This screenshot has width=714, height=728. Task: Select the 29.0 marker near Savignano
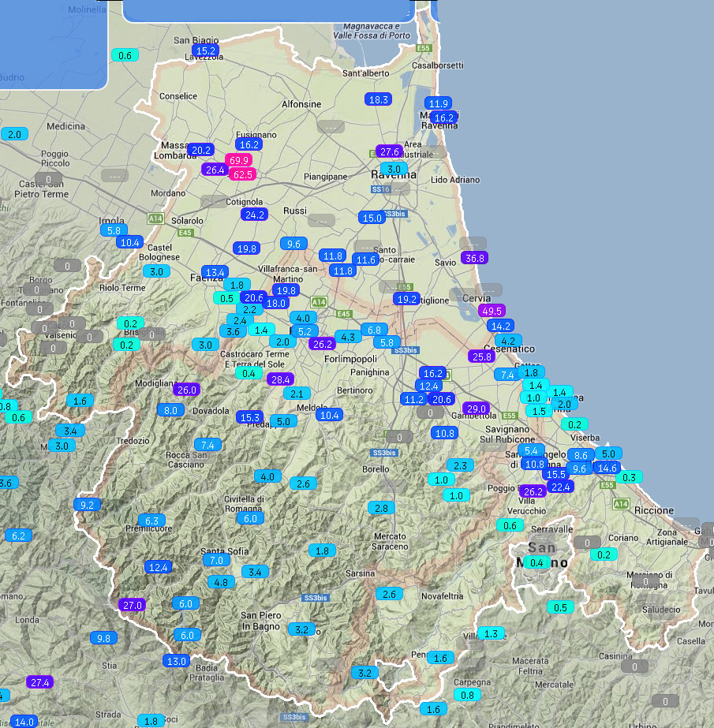click(476, 409)
